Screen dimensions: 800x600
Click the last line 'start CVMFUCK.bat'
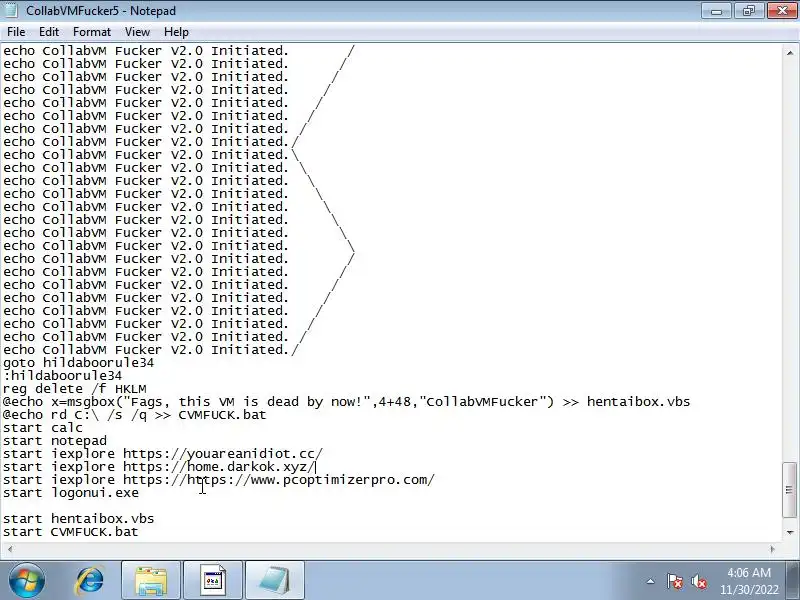[x=70, y=532]
